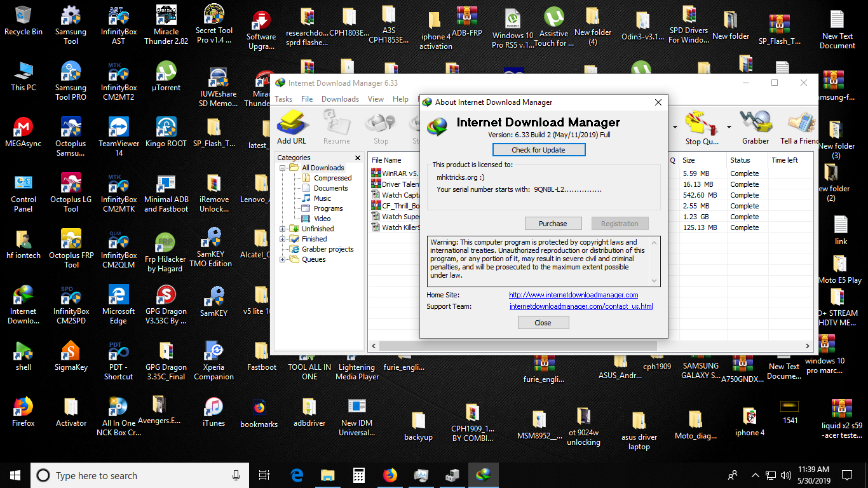Expand the Finished category node

click(x=283, y=239)
